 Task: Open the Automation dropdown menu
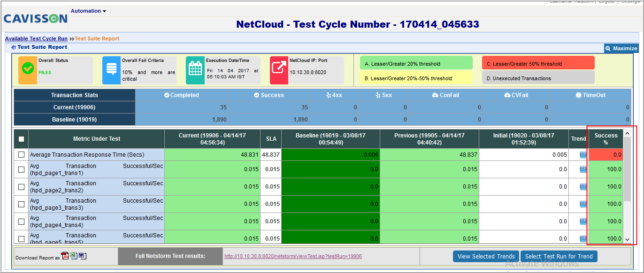coord(88,11)
